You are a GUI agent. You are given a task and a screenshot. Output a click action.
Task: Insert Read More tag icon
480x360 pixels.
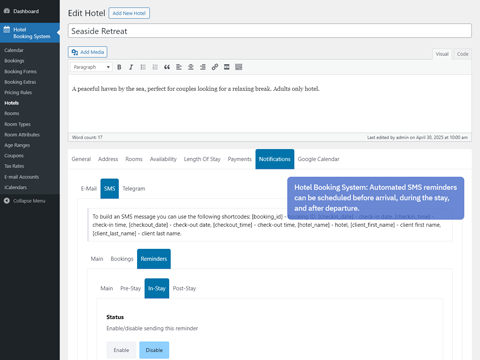[x=227, y=67]
